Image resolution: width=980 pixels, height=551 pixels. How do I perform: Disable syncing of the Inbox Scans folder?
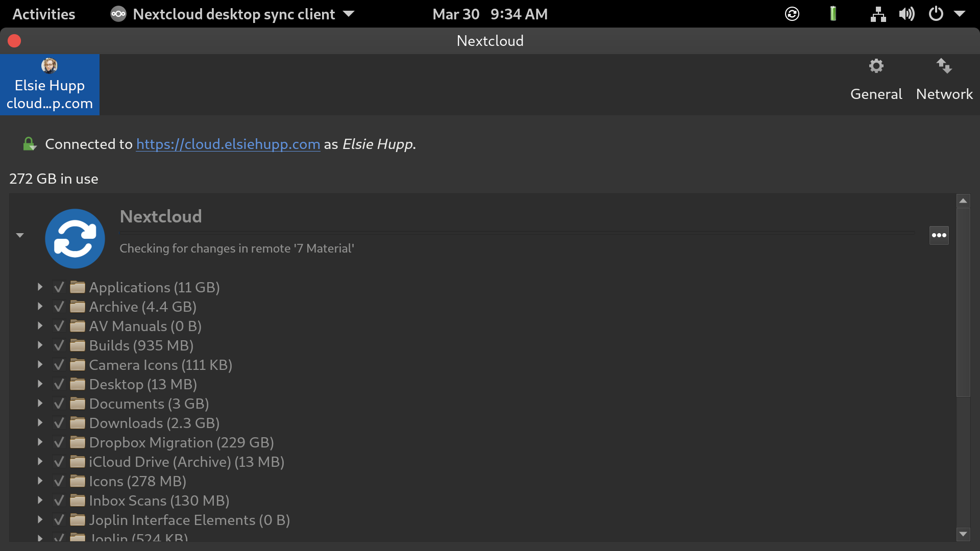coord(58,500)
